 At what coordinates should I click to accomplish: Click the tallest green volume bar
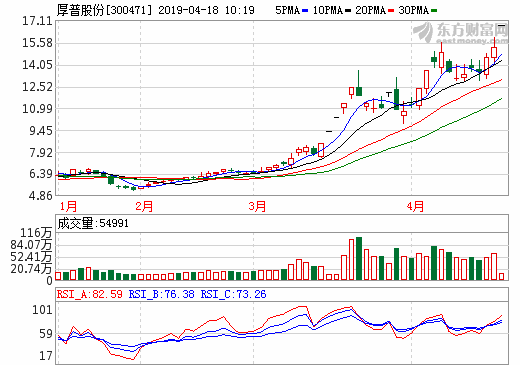click(x=359, y=258)
